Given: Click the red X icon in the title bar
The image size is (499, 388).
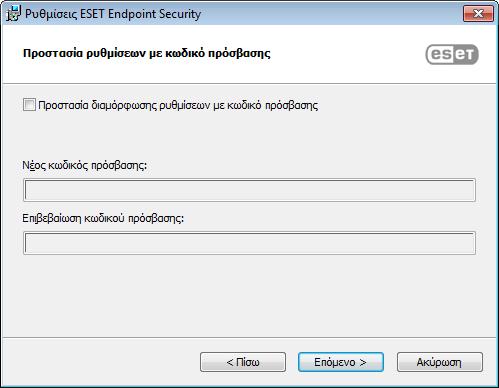Looking at the screenshot, I should click(478, 14).
